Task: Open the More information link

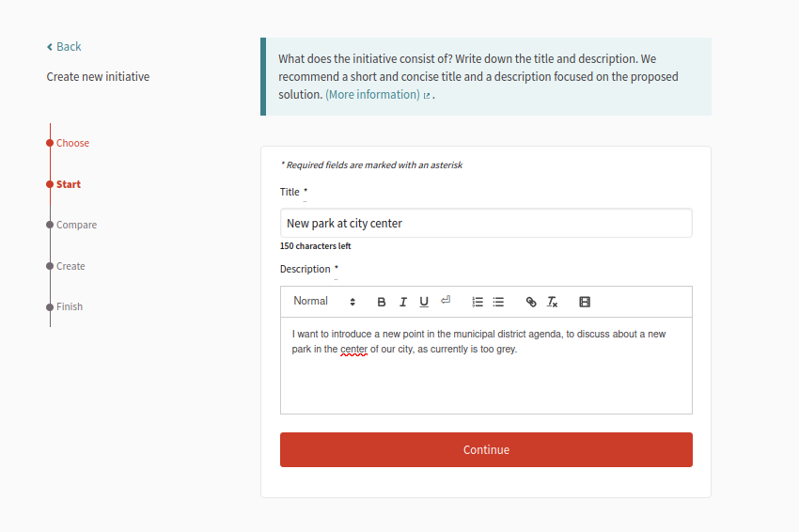Action: click(x=378, y=95)
